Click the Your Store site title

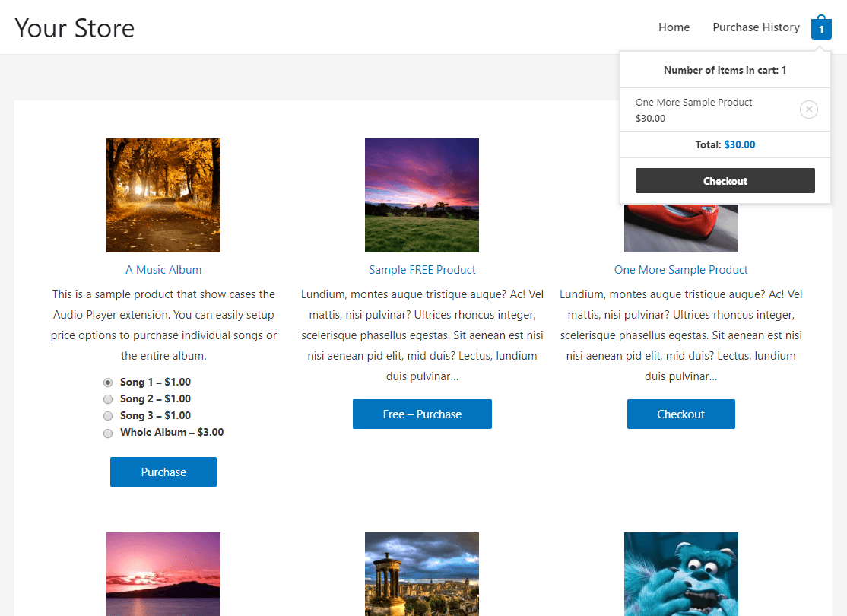tap(75, 27)
